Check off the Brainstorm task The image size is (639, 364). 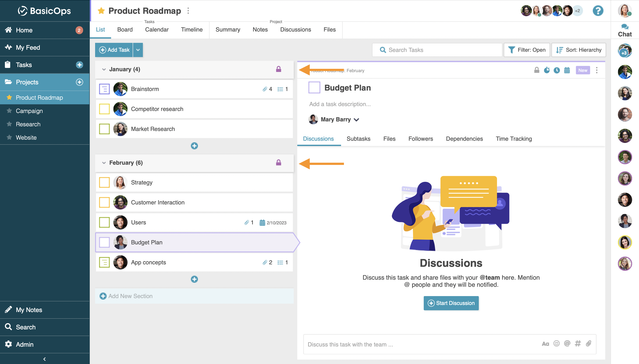[104, 89]
